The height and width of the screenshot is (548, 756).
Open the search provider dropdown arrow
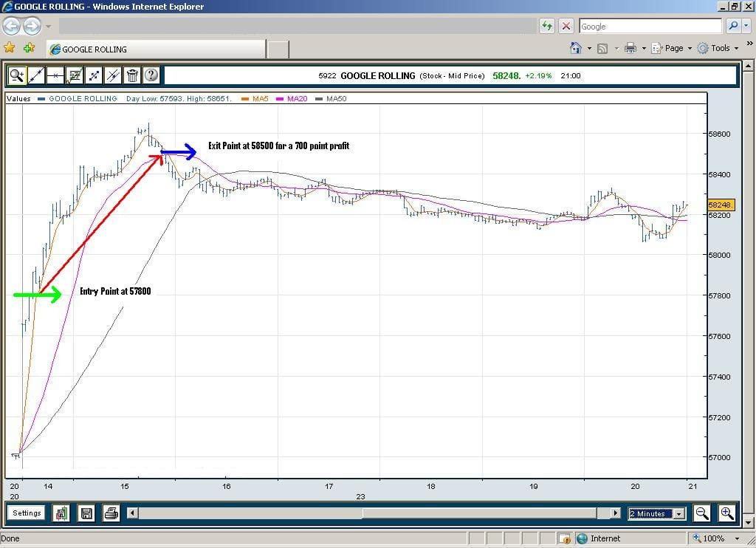746,26
